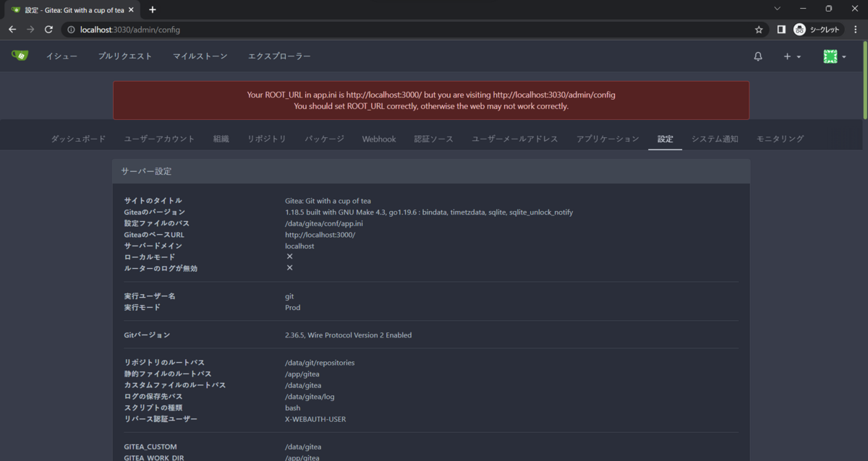The image size is (868, 461).
Task: Click the Gitea version 1.18.5 text
Action: click(429, 212)
